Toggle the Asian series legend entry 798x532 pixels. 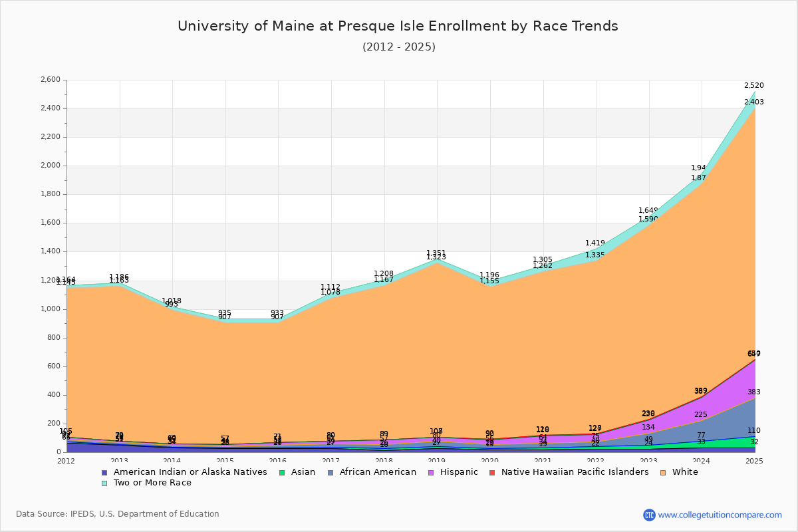point(299,472)
